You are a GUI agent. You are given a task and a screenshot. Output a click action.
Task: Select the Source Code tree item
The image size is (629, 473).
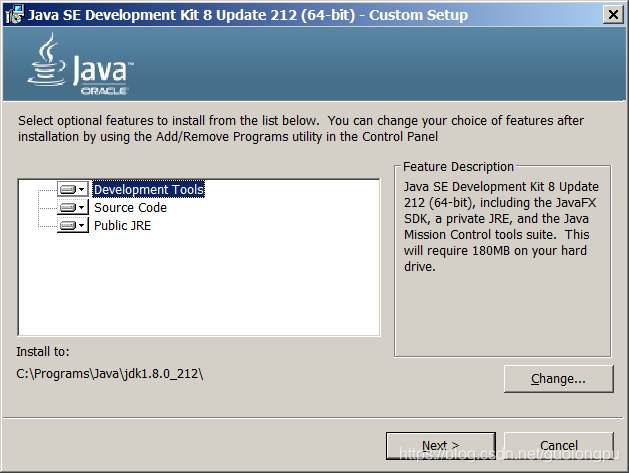pos(130,207)
